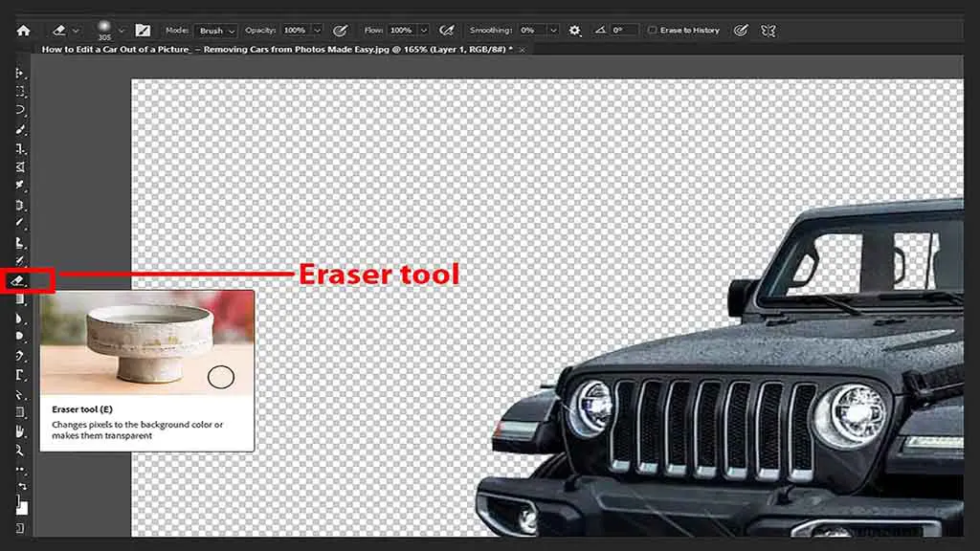
Task: Toggle pressure for opacity icon
Action: [340, 31]
